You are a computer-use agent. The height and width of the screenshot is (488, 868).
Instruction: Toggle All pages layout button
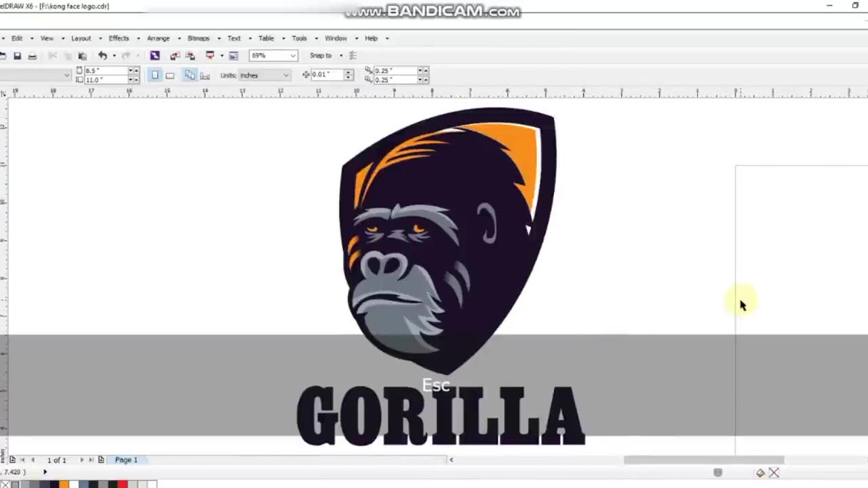[190, 75]
